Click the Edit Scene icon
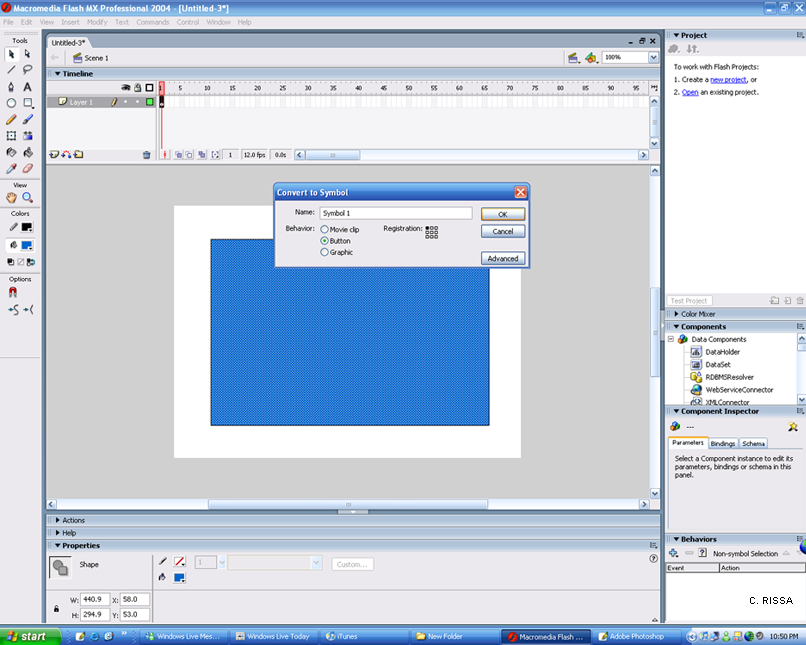The width and height of the screenshot is (806, 645). [574, 58]
